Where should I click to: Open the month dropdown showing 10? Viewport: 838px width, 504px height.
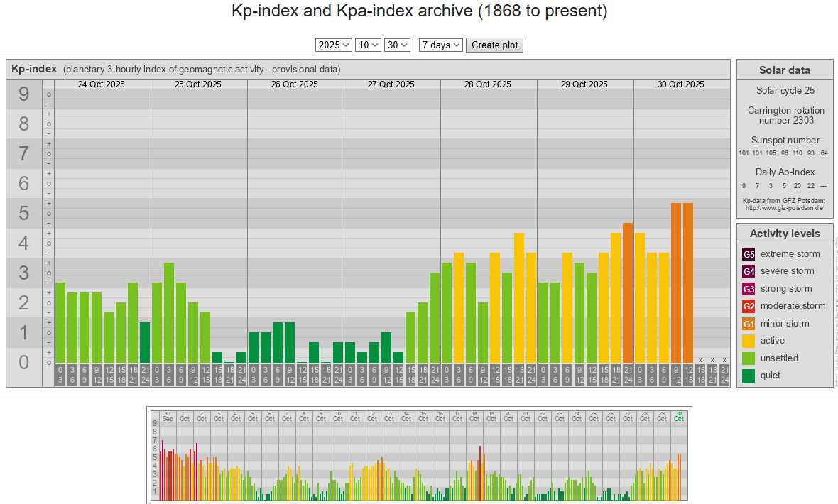click(368, 45)
